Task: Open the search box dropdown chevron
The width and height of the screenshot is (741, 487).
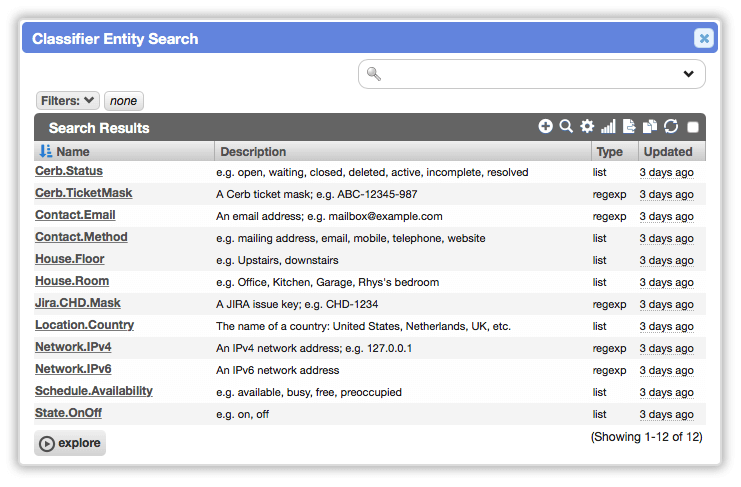Action: pos(689,74)
